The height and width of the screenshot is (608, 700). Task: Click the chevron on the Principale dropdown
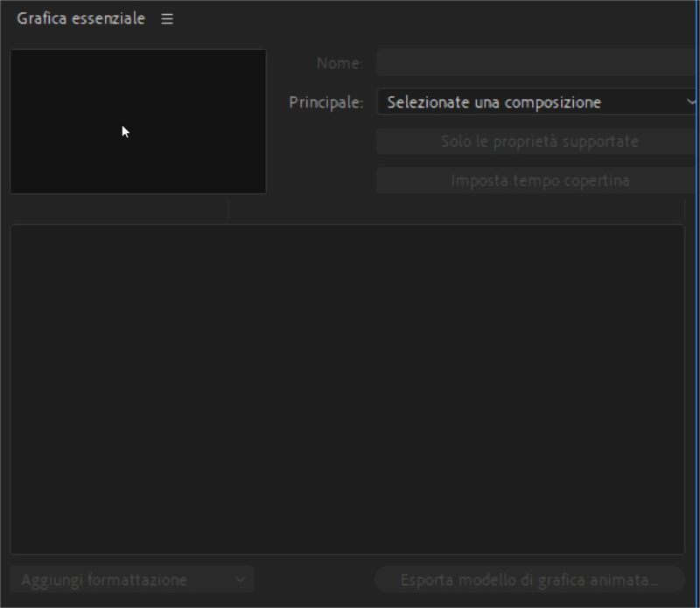(x=690, y=101)
